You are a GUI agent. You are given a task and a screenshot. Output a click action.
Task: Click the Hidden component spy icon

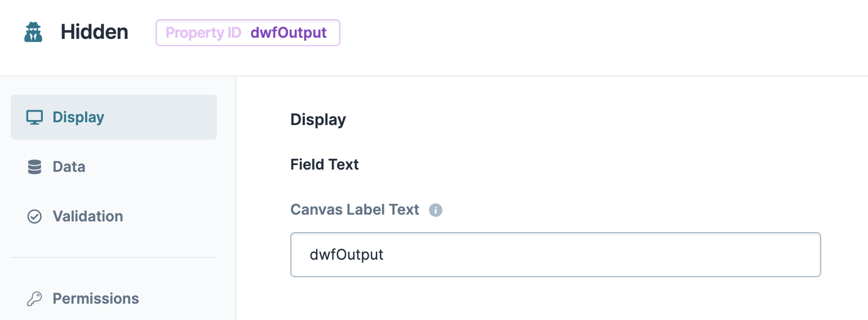pyautogui.click(x=33, y=32)
